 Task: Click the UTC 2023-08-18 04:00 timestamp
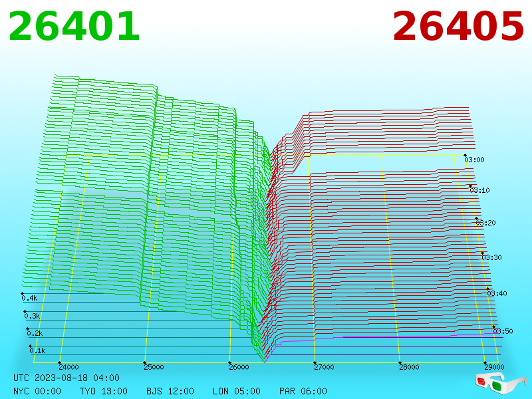pos(66,378)
